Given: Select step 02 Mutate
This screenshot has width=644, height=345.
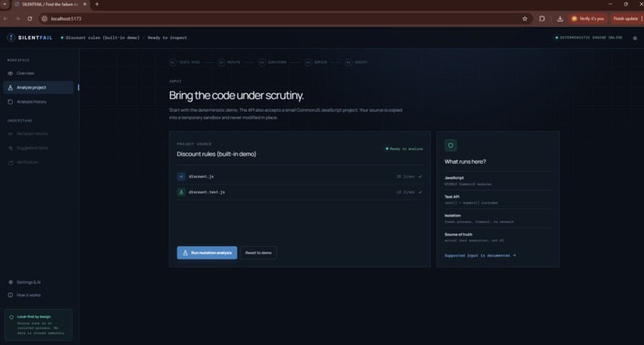Looking at the screenshot, I should (229, 62).
